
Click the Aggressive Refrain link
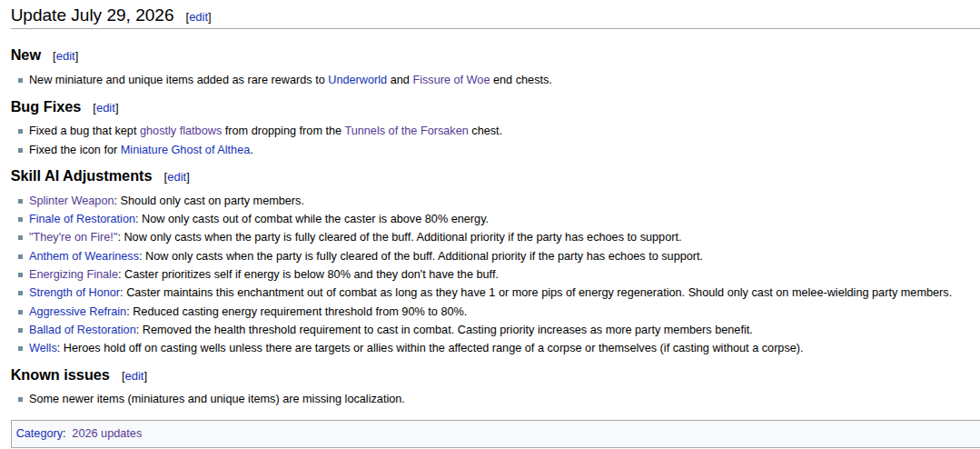point(77,312)
